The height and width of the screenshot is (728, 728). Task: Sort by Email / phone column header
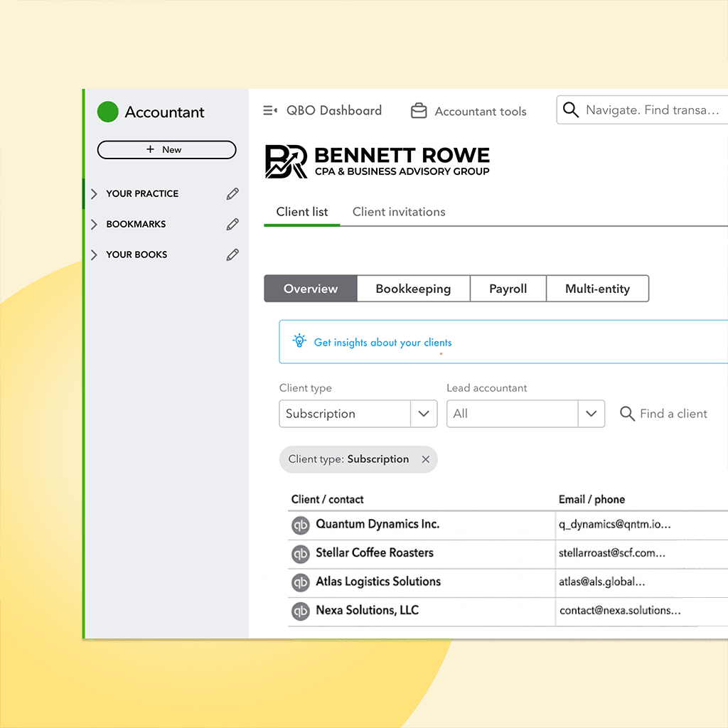click(591, 500)
